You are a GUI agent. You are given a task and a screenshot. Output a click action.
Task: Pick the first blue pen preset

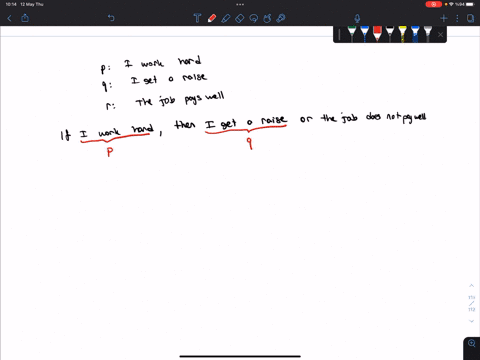click(364, 34)
